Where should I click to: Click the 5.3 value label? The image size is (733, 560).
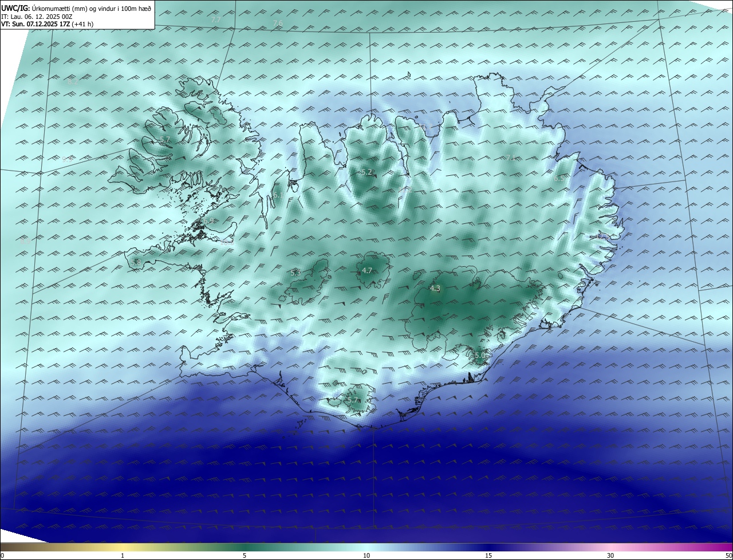tap(295, 273)
